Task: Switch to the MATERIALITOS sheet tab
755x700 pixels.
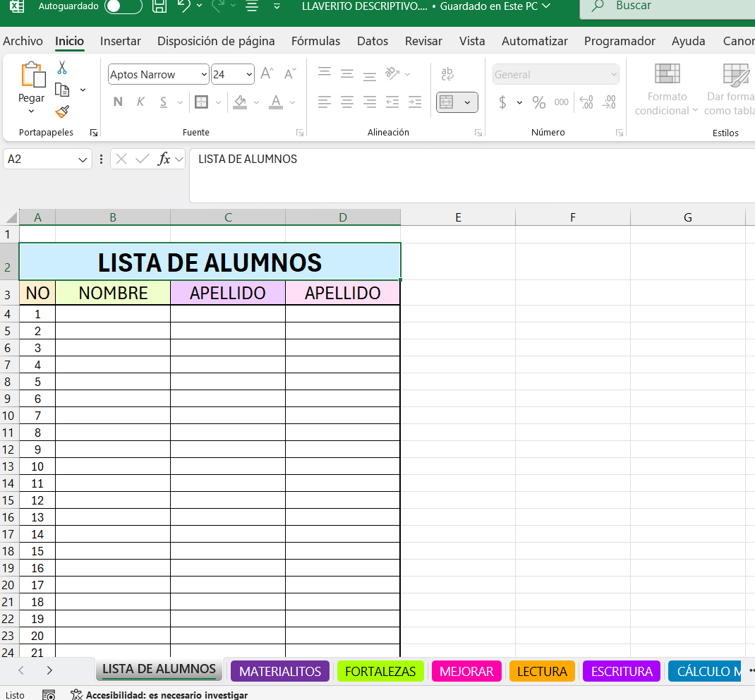Action: point(279,671)
